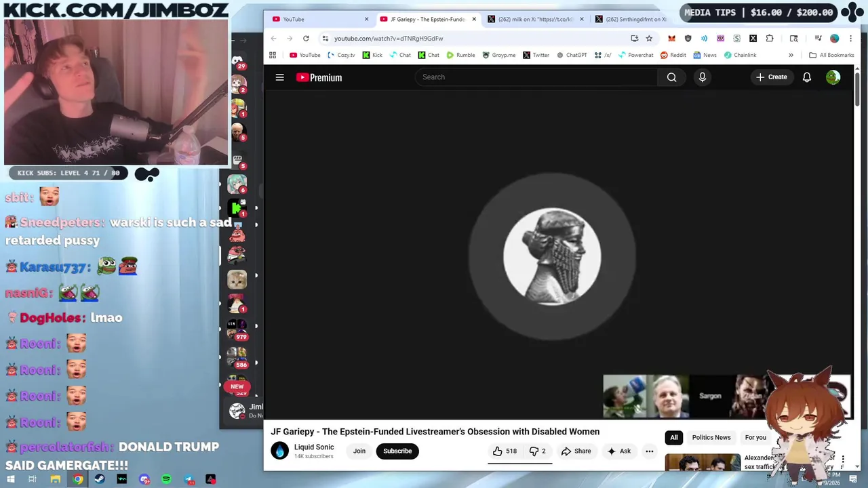Open Steam from the taskbar

click(100, 480)
